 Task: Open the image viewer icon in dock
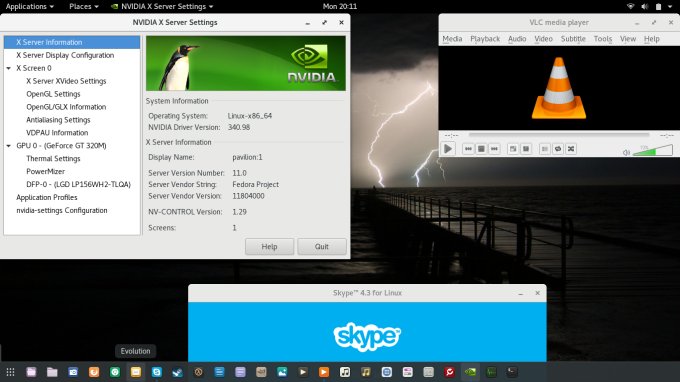pos(282,372)
